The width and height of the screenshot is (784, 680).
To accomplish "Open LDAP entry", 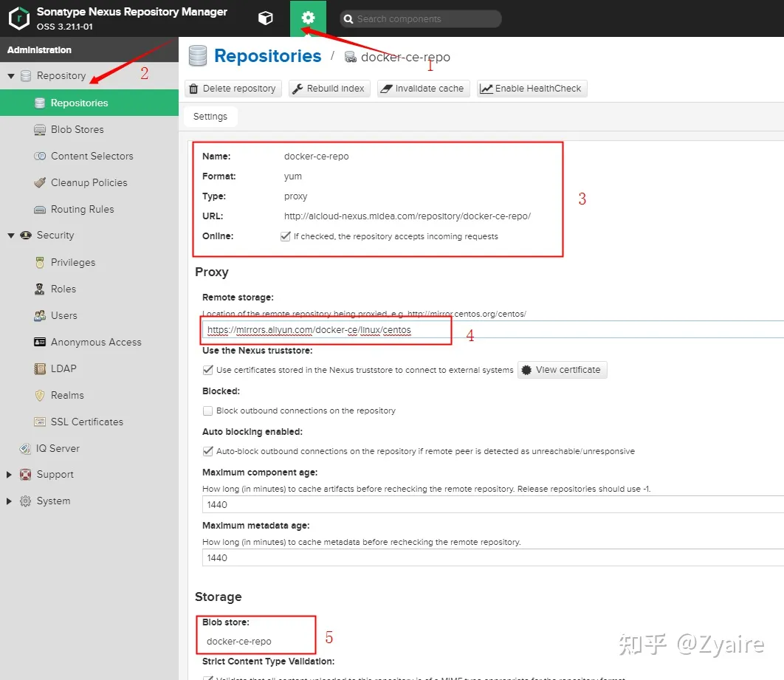I will tap(63, 368).
